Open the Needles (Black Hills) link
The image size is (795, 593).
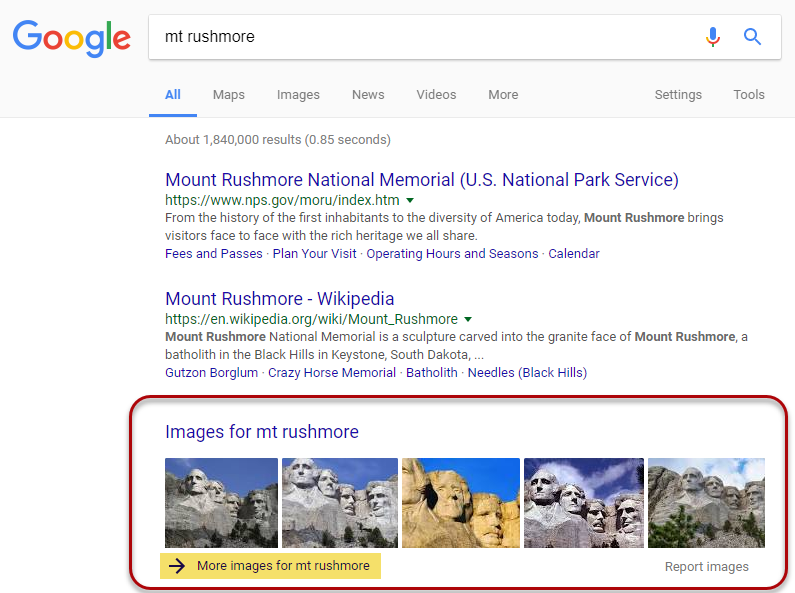(x=527, y=373)
